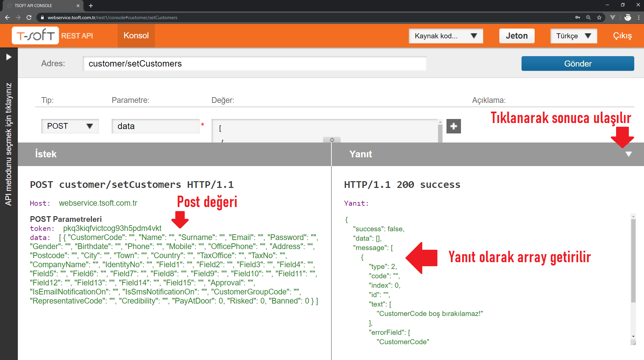Open the Türkçe language dropdown
The height and width of the screenshot is (360, 644).
pyautogui.click(x=574, y=36)
